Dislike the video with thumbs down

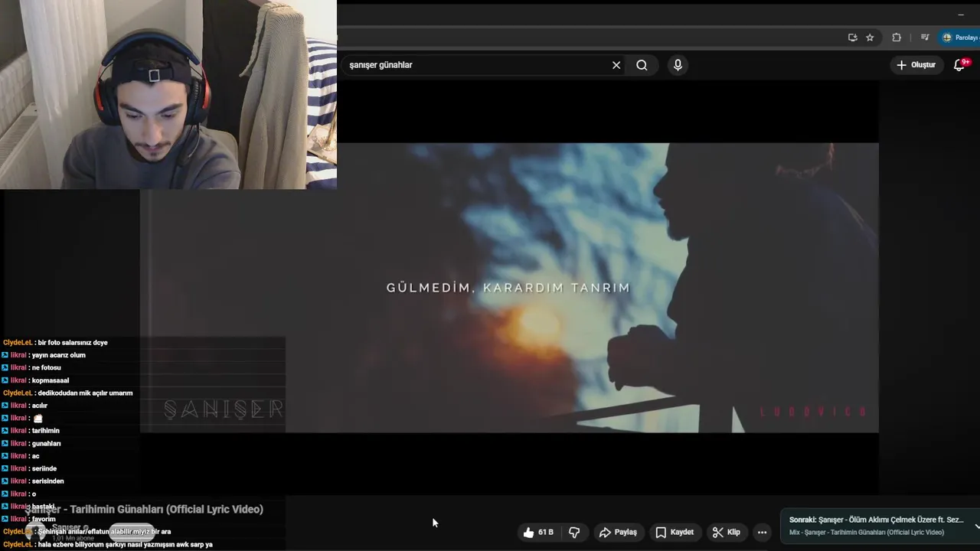(x=574, y=532)
